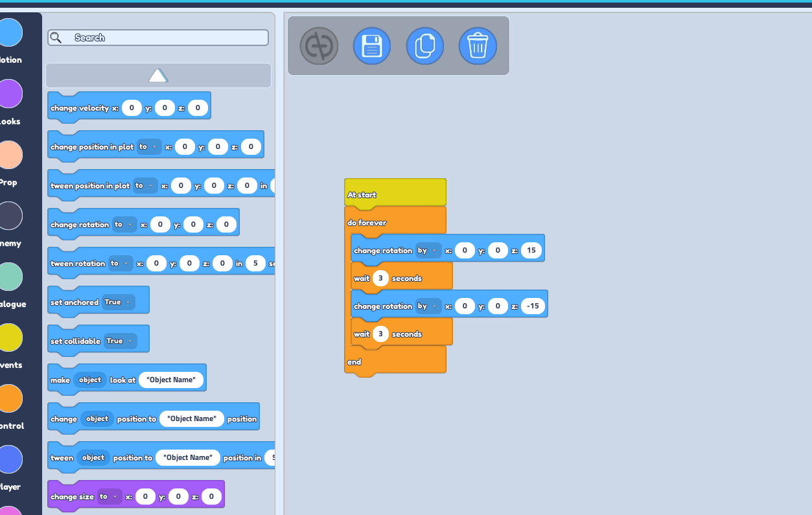This screenshot has height=515, width=812.
Task: Click the grayed-out link icon in toolbar
Action: (319, 46)
